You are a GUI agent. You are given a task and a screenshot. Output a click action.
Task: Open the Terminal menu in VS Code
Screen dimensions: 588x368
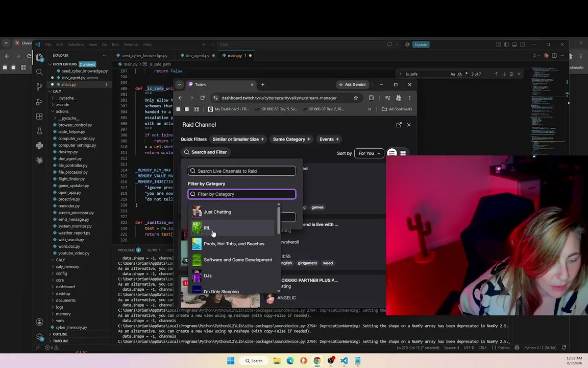tap(131, 44)
